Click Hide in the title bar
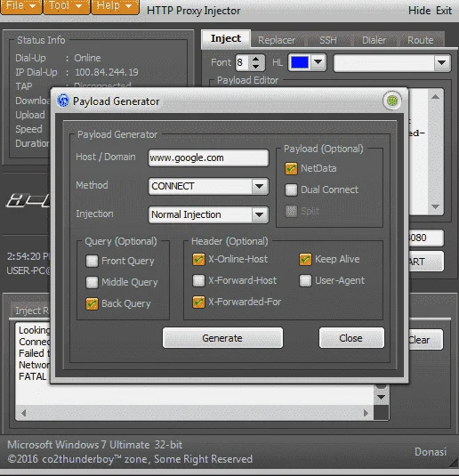Screen dimensions: 459x476 pos(419,11)
